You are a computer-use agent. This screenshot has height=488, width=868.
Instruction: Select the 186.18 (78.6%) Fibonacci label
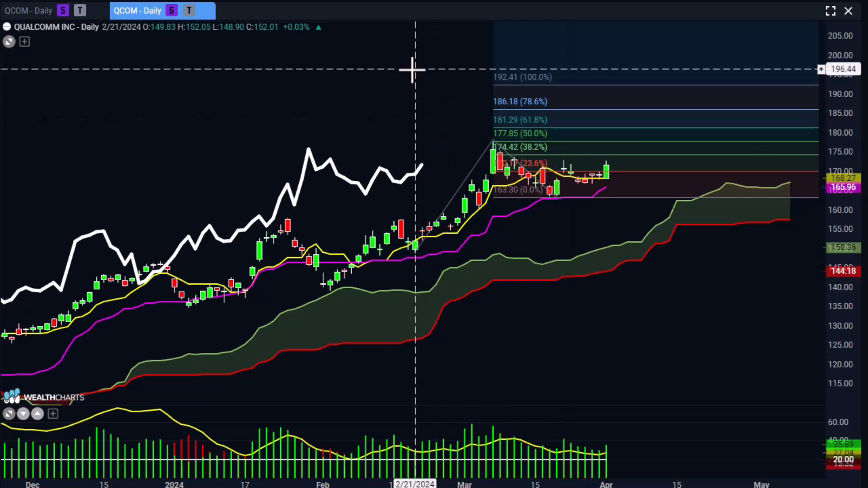coord(520,102)
